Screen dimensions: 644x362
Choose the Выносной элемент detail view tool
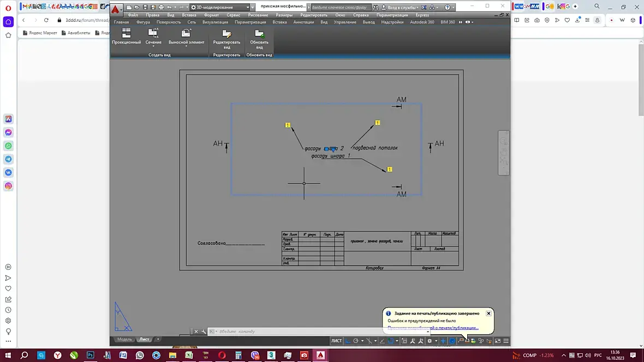[x=186, y=36]
